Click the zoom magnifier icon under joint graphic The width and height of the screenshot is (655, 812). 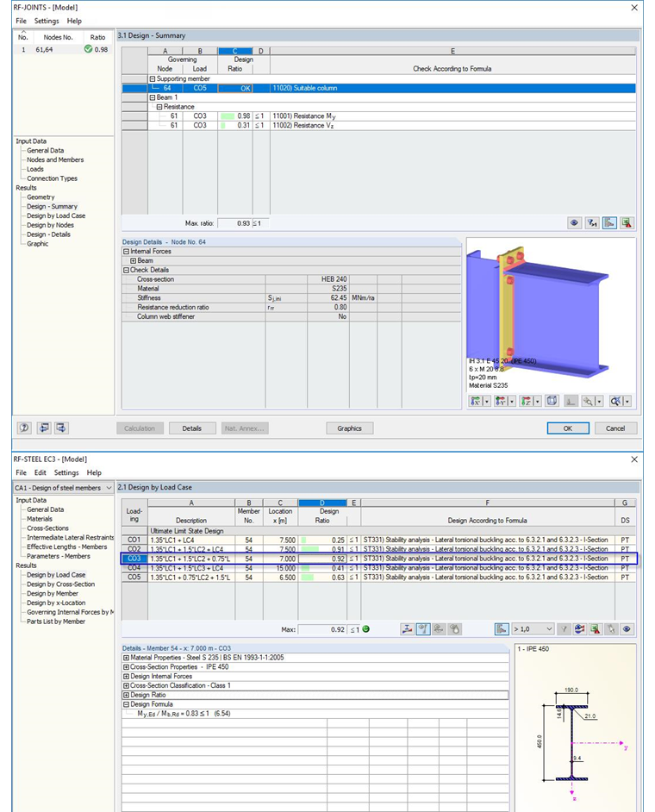click(588, 401)
